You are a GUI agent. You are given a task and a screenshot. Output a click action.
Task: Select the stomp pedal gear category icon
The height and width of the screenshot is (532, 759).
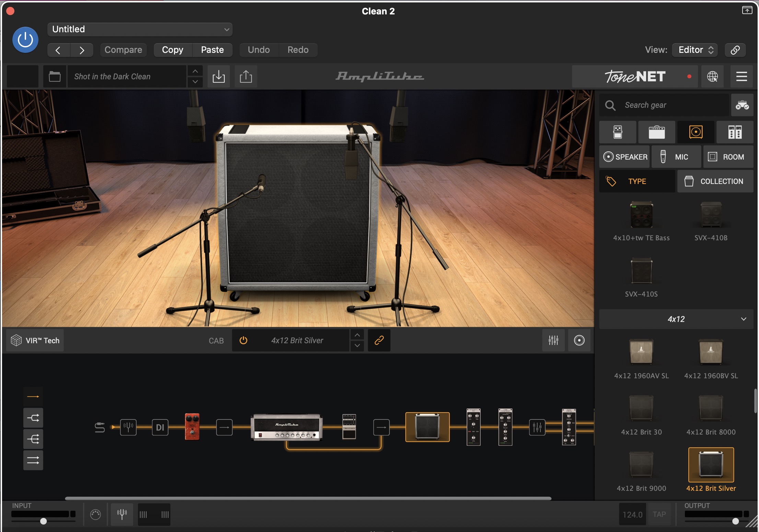click(x=618, y=132)
